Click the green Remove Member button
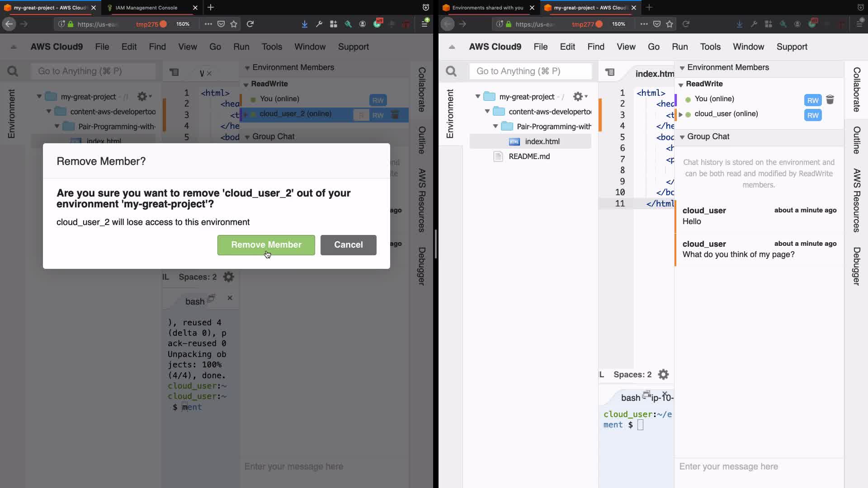868x488 pixels. [266, 244]
